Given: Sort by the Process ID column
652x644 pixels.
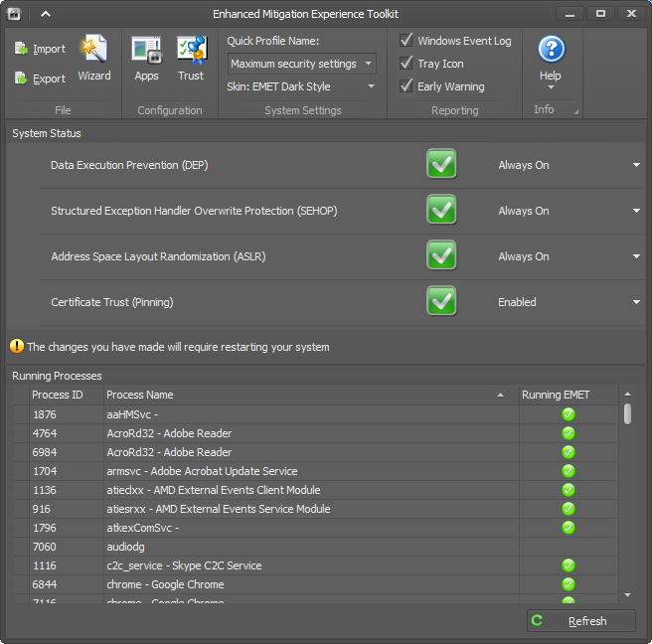Looking at the screenshot, I should pos(67,395).
